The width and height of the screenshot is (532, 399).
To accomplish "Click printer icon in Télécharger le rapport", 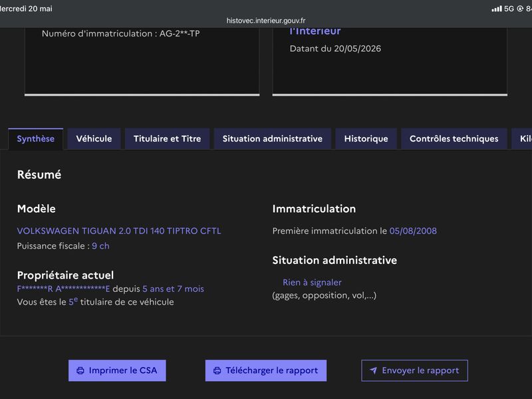I will click(217, 370).
